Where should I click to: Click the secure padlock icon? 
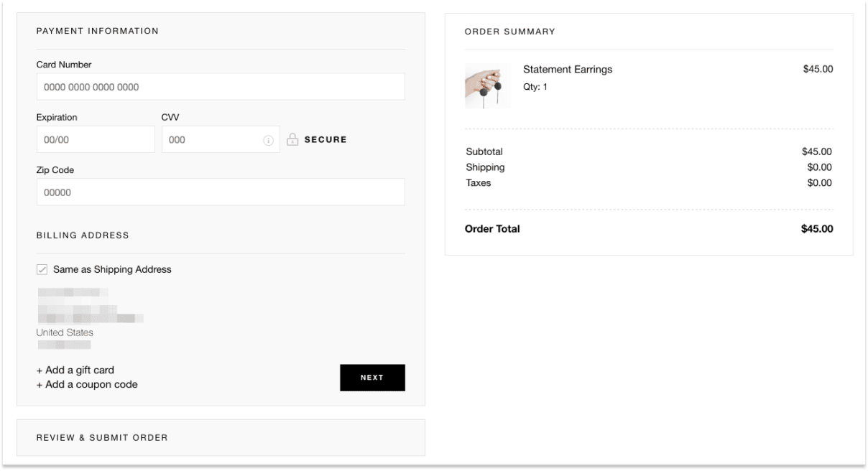[293, 139]
